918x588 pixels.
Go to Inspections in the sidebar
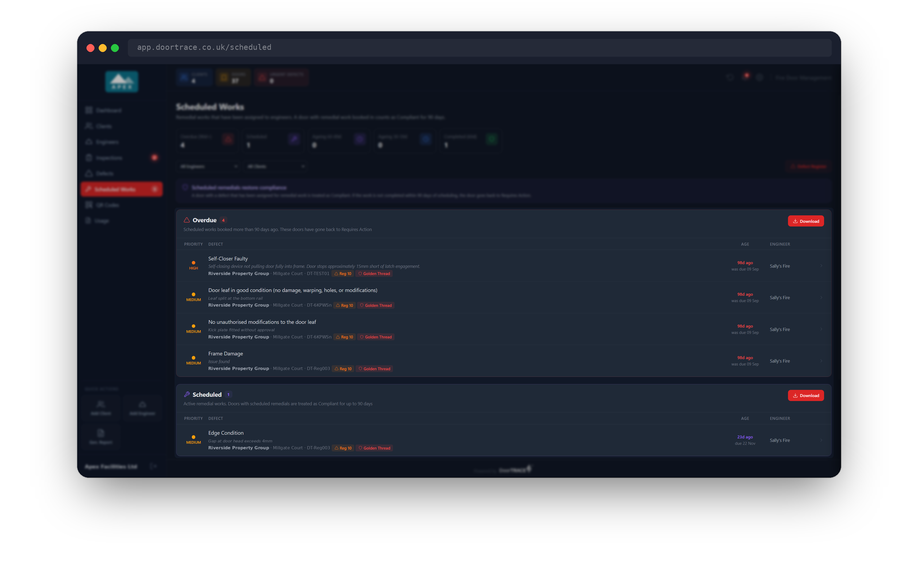pos(122,158)
